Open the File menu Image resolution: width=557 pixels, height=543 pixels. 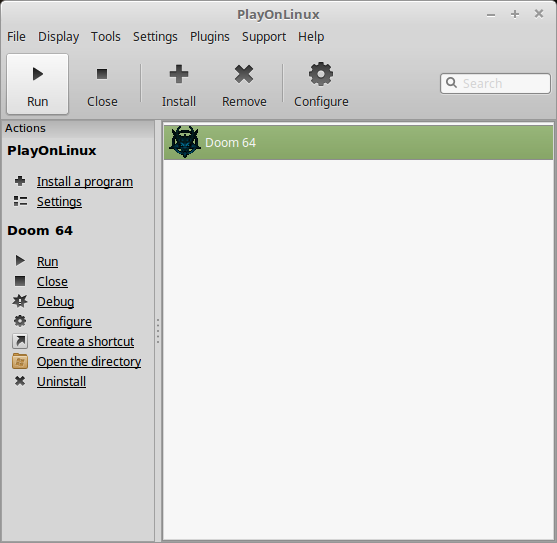[x=16, y=37]
